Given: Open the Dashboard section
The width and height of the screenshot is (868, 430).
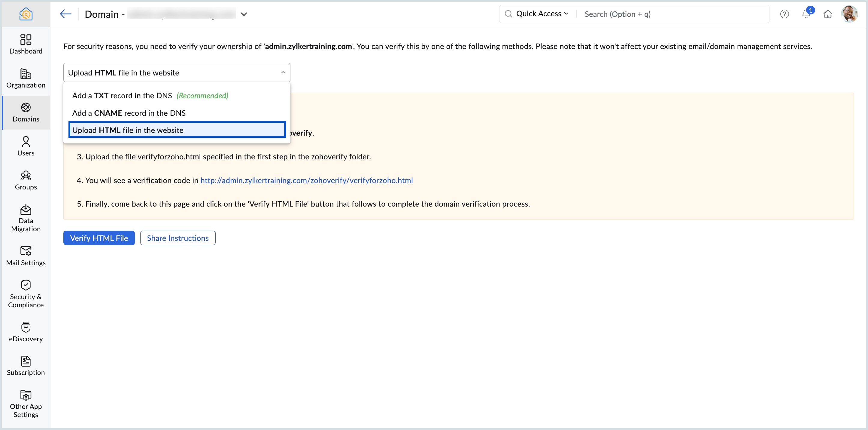Looking at the screenshot, I should point(26,44).
